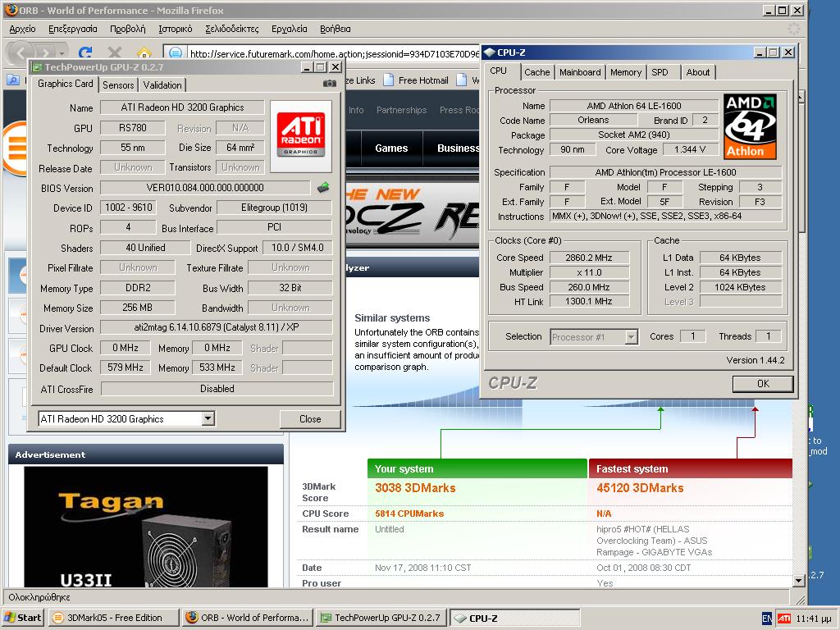Viewport: 840px width, 630px height.
Task: Click the ATI Radeon logo in GPU-Z
Action: click(300, 136)
